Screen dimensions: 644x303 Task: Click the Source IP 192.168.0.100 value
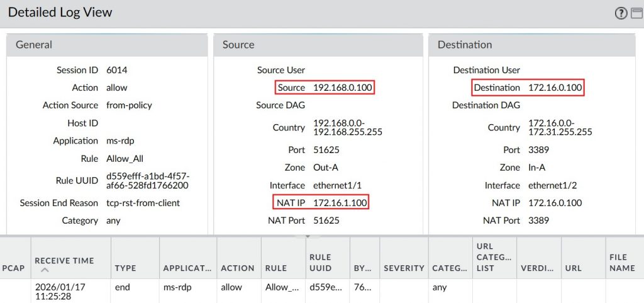343,88
